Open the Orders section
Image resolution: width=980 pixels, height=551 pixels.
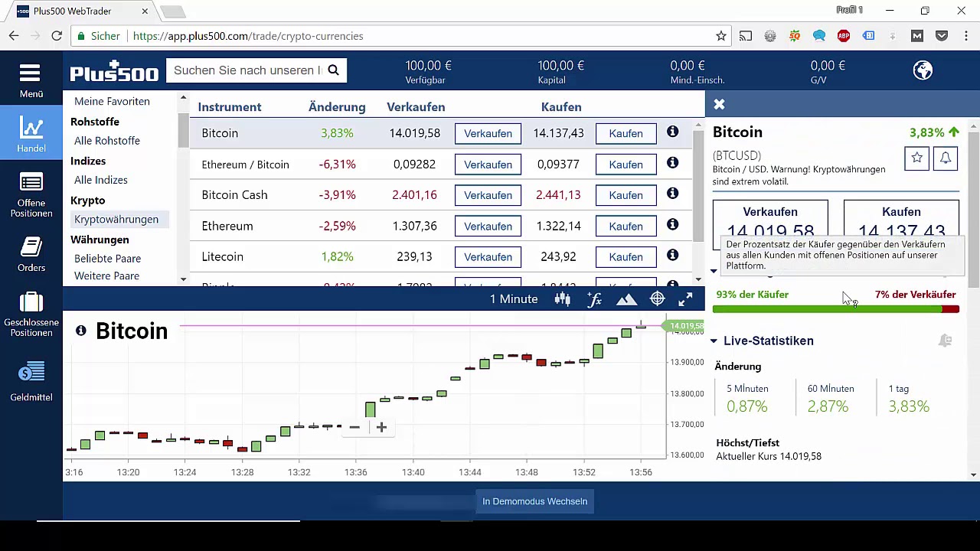pyautogui.click(x=31, y=254)
